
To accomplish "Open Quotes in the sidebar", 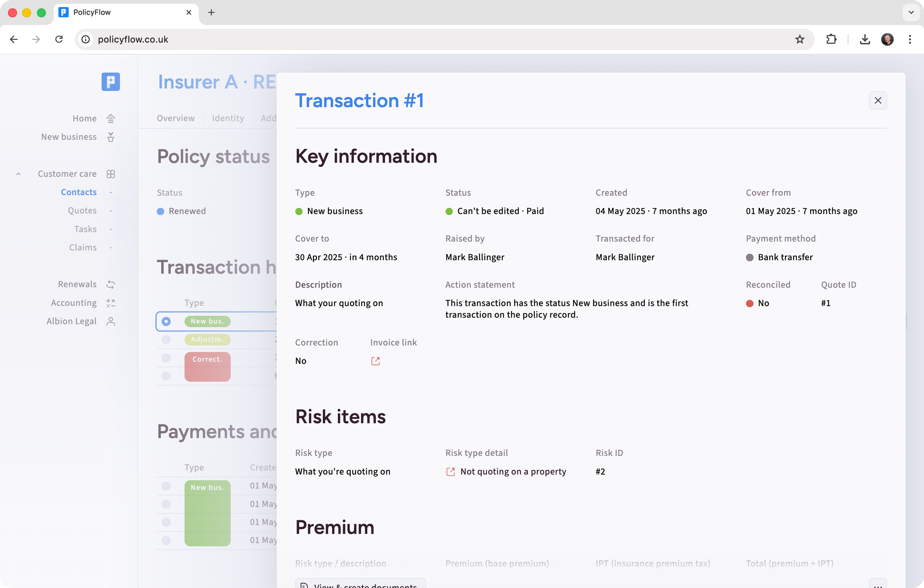I will tap(82, 211).
